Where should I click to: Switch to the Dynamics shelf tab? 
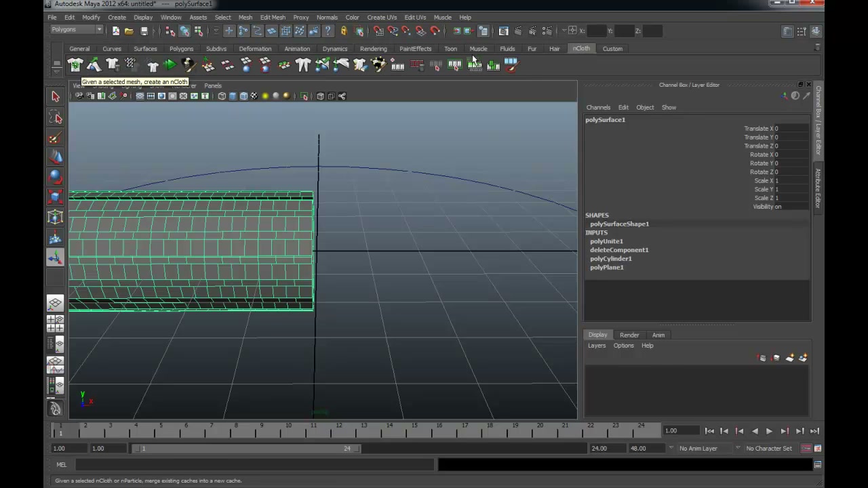(335, 49)
